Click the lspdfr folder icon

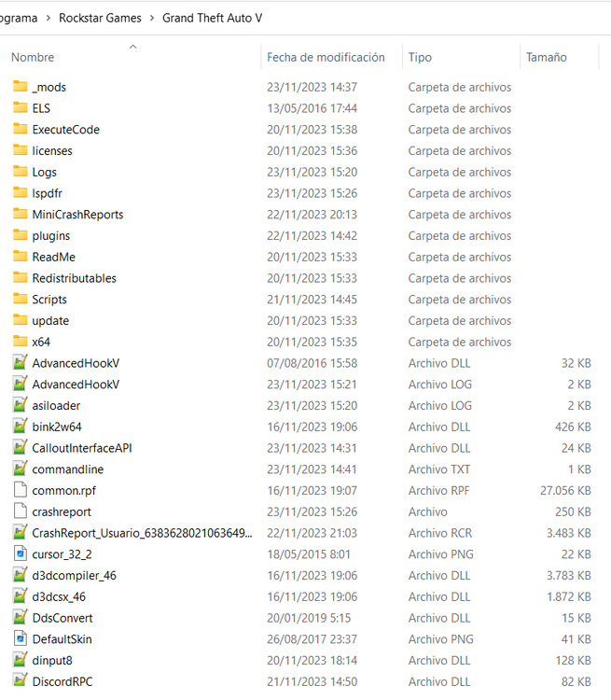point(21,193)
